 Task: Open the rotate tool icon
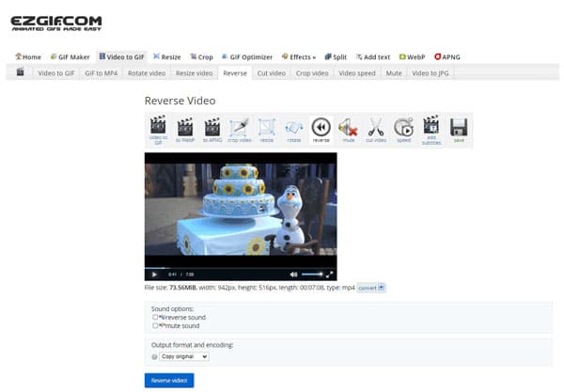pos(294,130)
